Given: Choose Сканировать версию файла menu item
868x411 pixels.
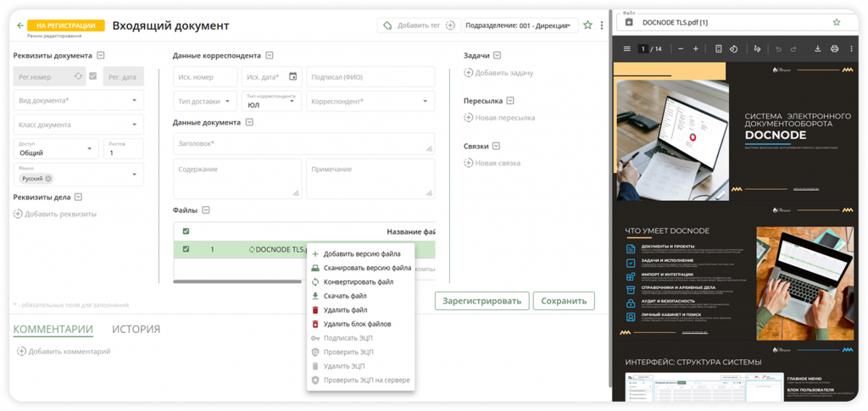Looking at the screenshot, I should pyautogui.click(x=360, y=268).
